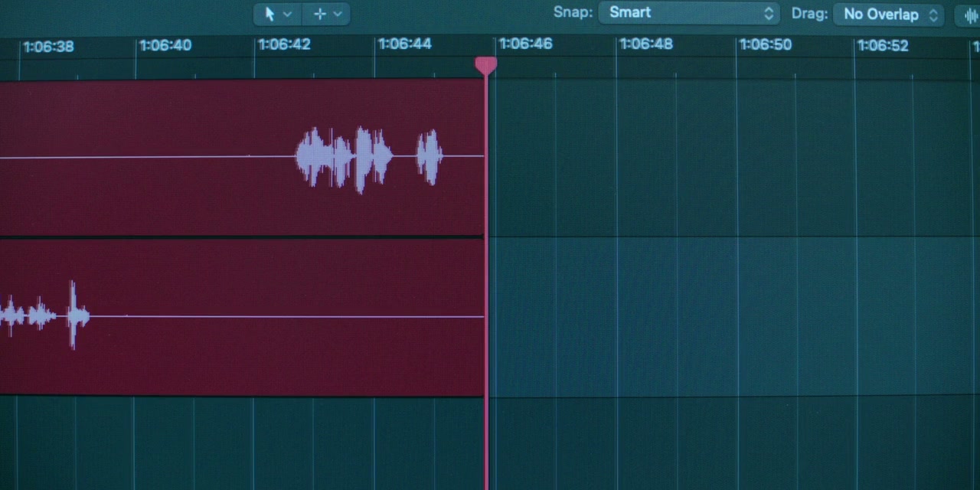Open the Left-click Tool menu chevron
The image size is (980, 490).
(x=288, y=14)
